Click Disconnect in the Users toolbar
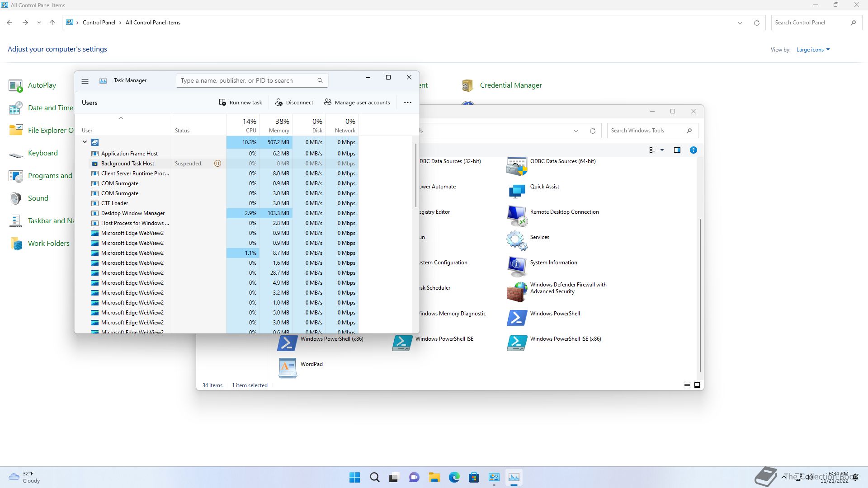The height and width of the screenshot is (488, 868). (x=294, y=103)
